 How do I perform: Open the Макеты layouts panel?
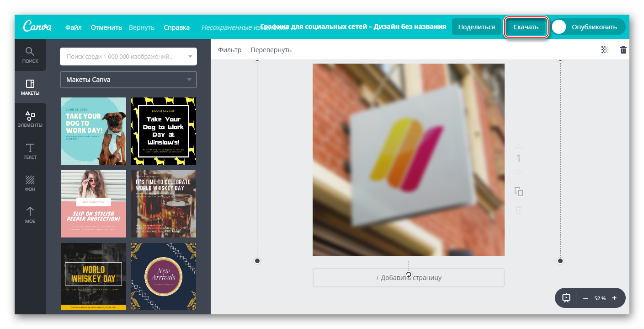(30, 87)
